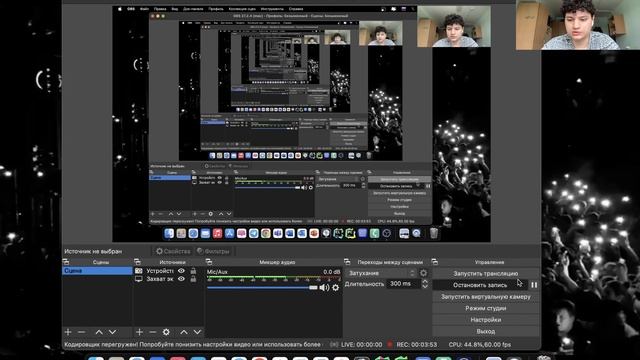Toggle the lock on the Устройст source
The image size is (640, 360).
click(193, 271)
